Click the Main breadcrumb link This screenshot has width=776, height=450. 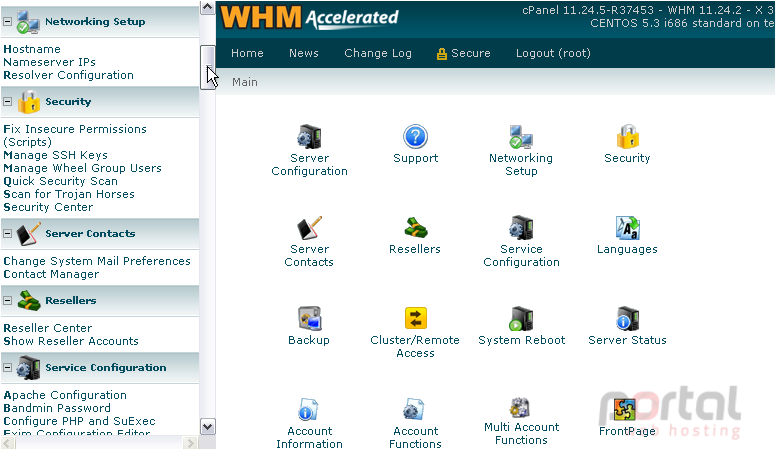point(245,82)
